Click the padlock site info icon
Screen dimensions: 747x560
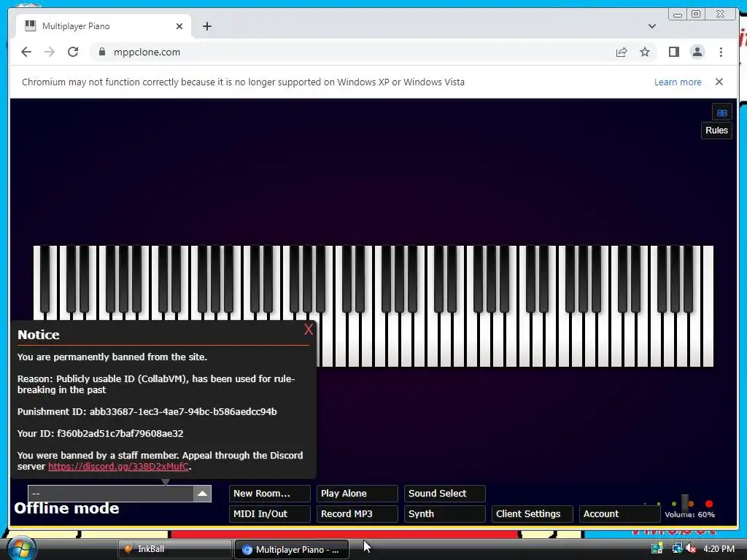(101, 52)
